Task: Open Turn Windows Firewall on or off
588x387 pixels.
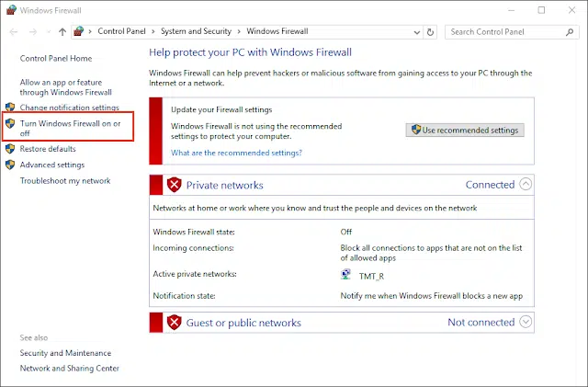Action: 70,128
